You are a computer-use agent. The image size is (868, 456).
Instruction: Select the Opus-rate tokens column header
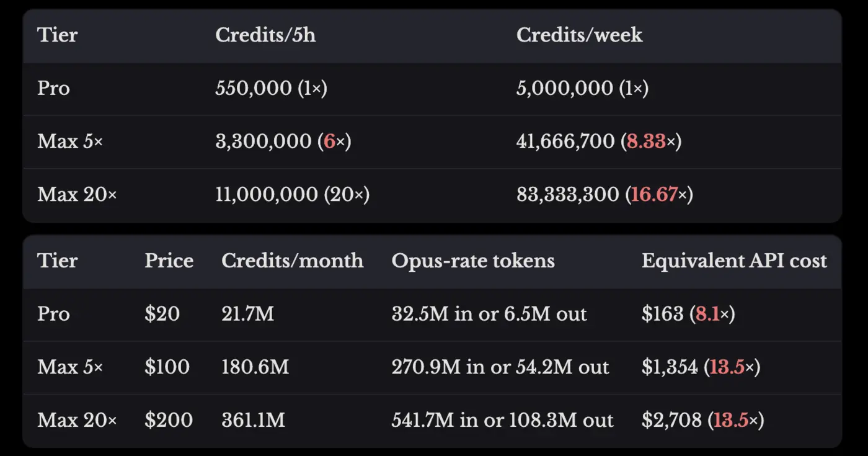(472, 261)
